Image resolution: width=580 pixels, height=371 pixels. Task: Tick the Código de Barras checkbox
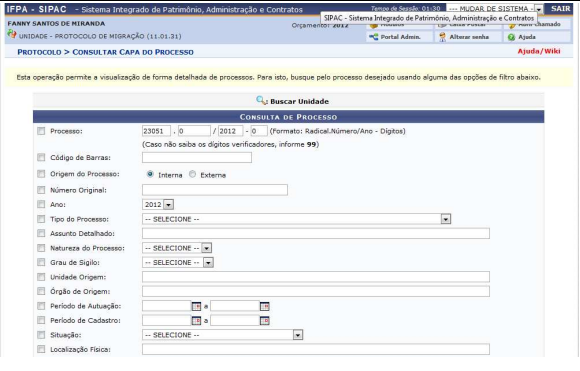tap(41, 158)
